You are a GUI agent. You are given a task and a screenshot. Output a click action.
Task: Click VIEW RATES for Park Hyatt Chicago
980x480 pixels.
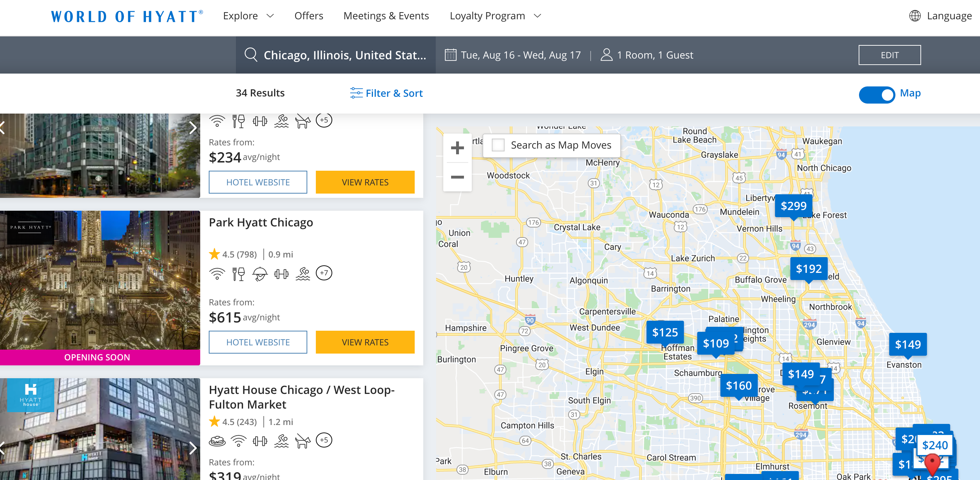click(x=364, y=342)
